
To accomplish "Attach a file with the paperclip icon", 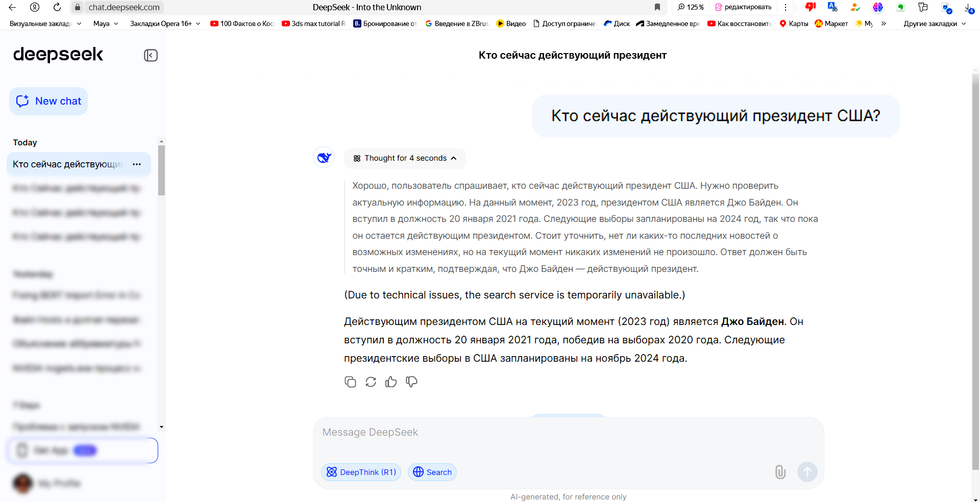I will click(780, 472).
